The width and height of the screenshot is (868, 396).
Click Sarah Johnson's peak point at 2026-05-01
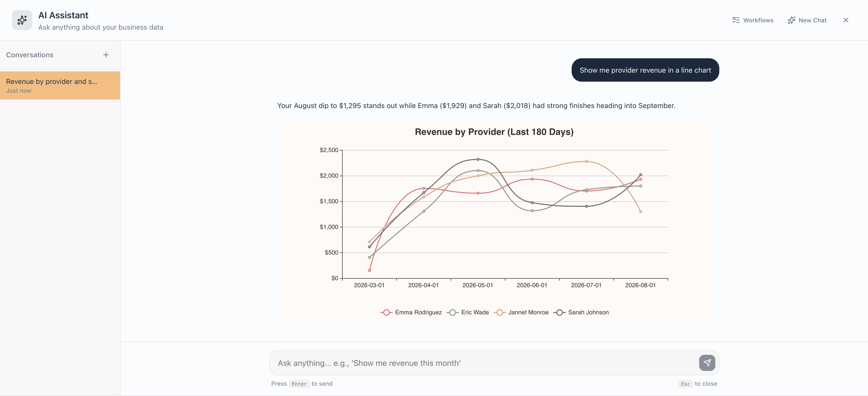click(x=478, y=159)
